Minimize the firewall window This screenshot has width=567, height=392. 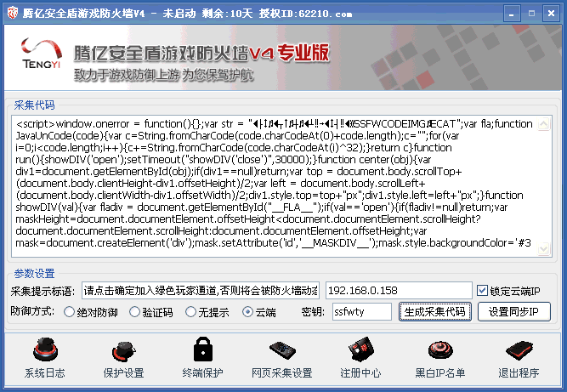(x=512, y=14)
